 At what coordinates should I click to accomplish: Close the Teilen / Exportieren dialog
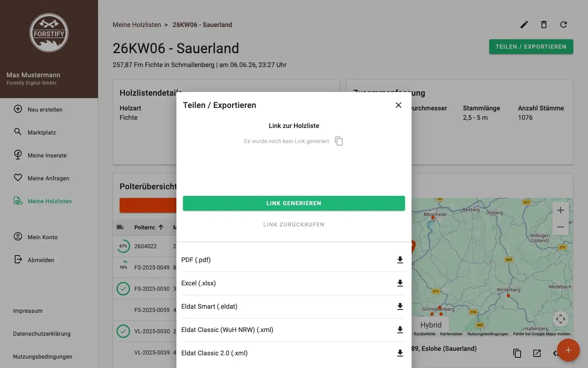click(x=399, y=105)
